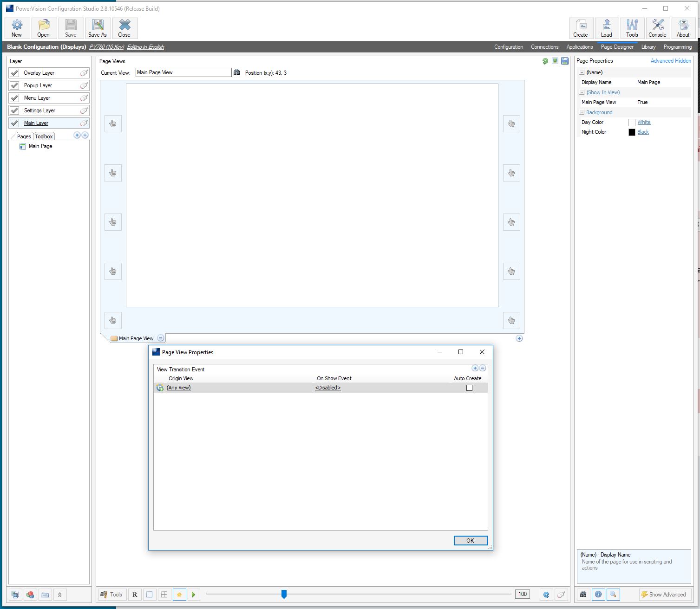
Task: Open the Tools menu in the designer toolbar
Action: coord(111,595)
